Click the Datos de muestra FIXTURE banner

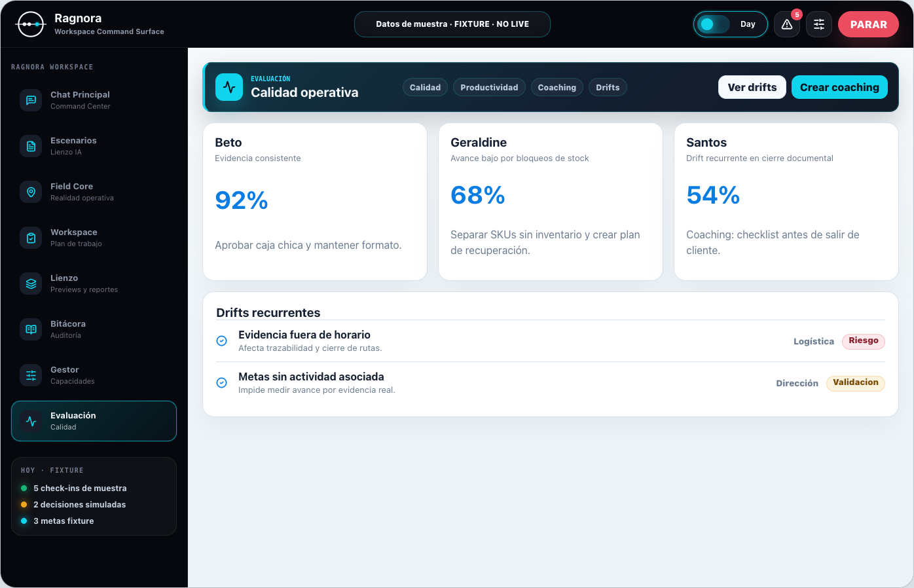tap(452, 24)
